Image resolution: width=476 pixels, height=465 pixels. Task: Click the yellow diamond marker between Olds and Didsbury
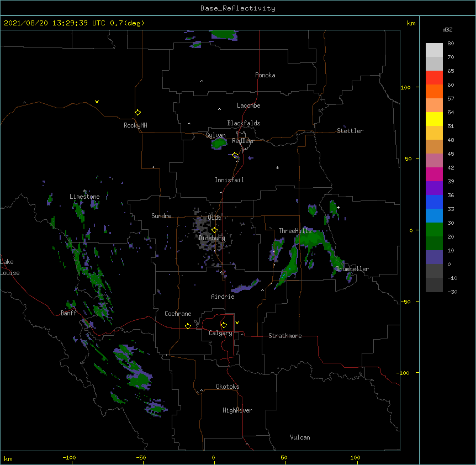214,230
